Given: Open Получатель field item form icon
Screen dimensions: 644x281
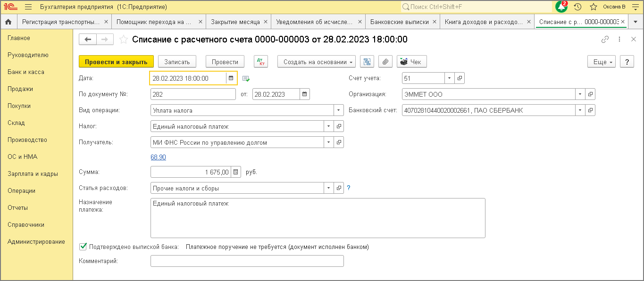Looking at the screenshot, I should point(339,142).
